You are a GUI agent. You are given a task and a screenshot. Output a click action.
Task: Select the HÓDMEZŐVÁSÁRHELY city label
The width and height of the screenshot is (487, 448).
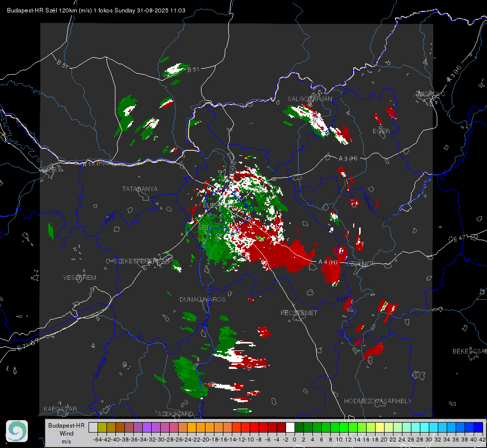tap(378, 401)
